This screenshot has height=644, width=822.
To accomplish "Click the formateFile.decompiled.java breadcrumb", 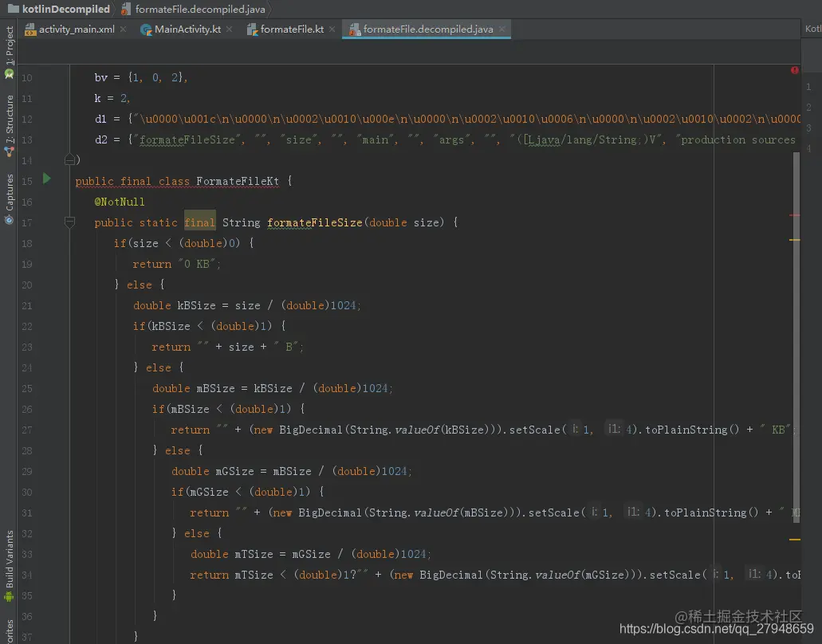I will pos(200,9).
